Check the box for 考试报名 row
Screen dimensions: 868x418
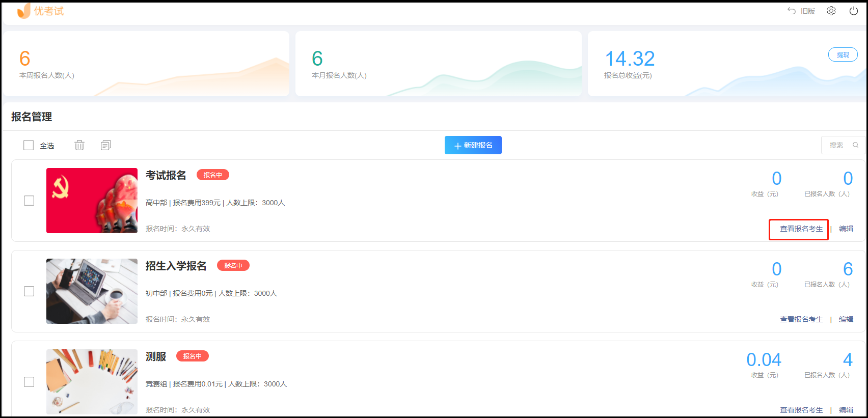(x=29, y=201)
